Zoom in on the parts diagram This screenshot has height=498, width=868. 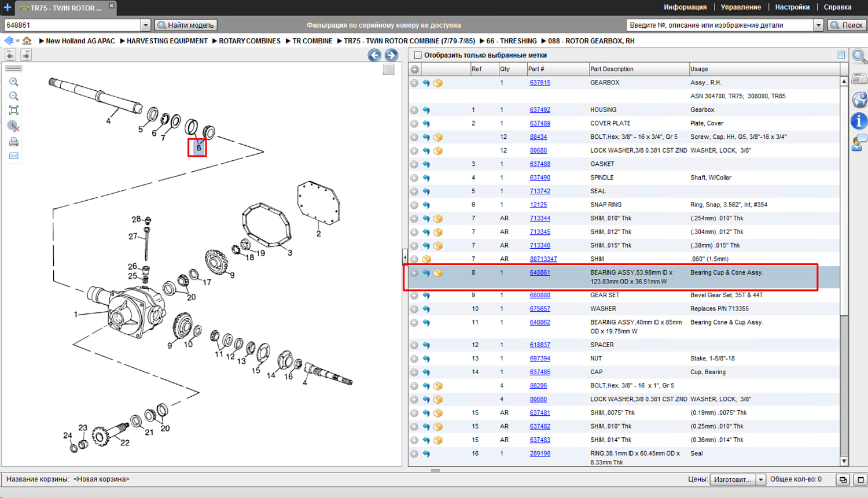tap(14, 82)
